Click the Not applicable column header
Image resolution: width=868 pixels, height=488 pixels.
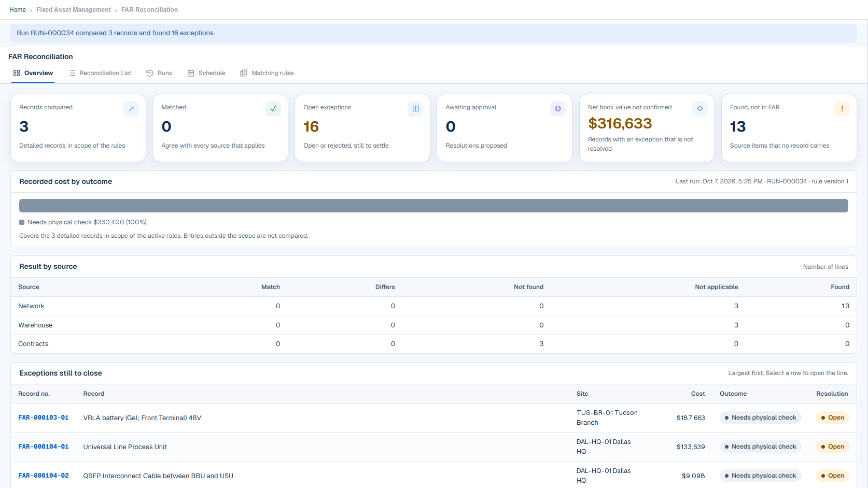tap(717, 287)
